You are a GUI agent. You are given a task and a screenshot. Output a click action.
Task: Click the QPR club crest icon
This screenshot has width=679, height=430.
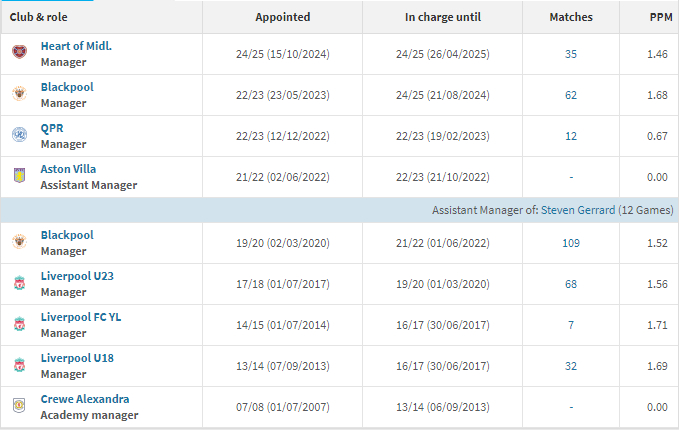point(19,135)
